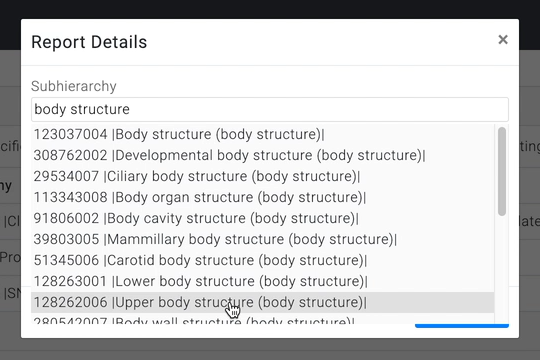Image resolution: width=540 pixels, height=360 pixels.
Task: Click the partially visible Body wall structure entry
Action: click(x=263, y=319)
